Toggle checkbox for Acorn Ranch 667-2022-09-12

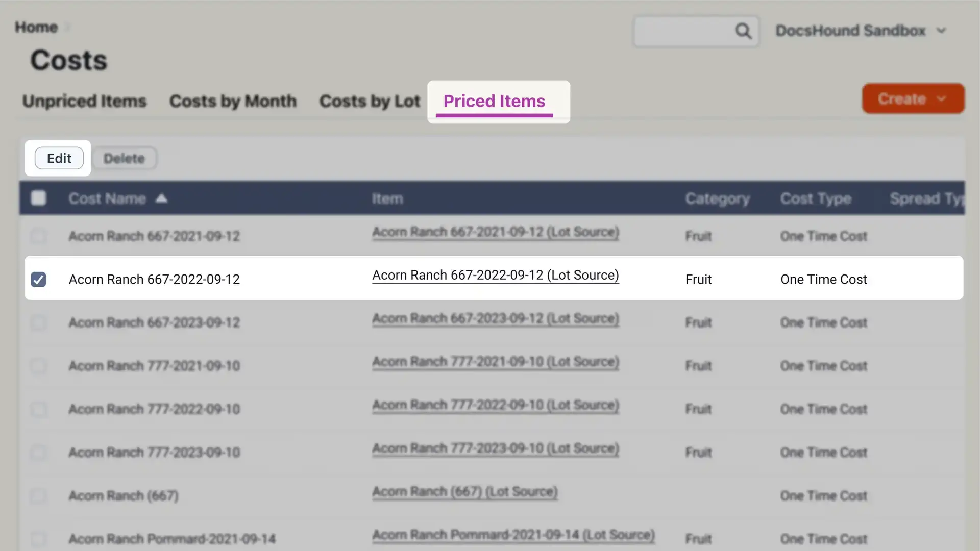click(x=39, y=279)
